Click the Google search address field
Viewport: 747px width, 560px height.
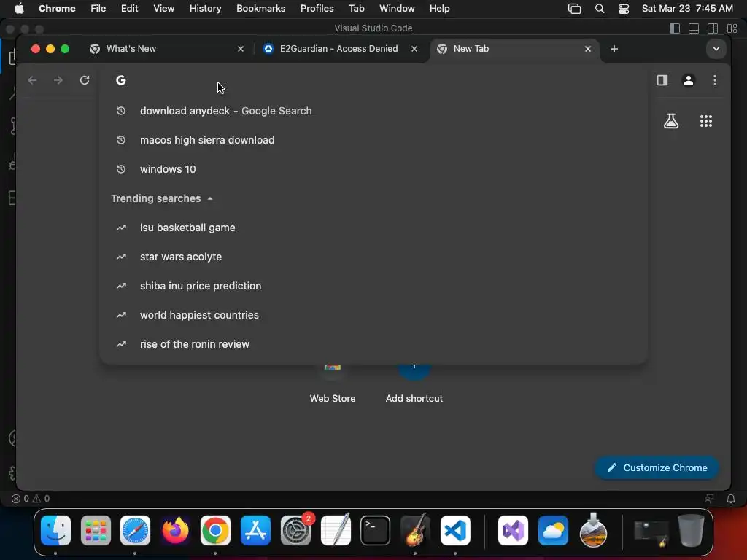(x=374, y=80)
